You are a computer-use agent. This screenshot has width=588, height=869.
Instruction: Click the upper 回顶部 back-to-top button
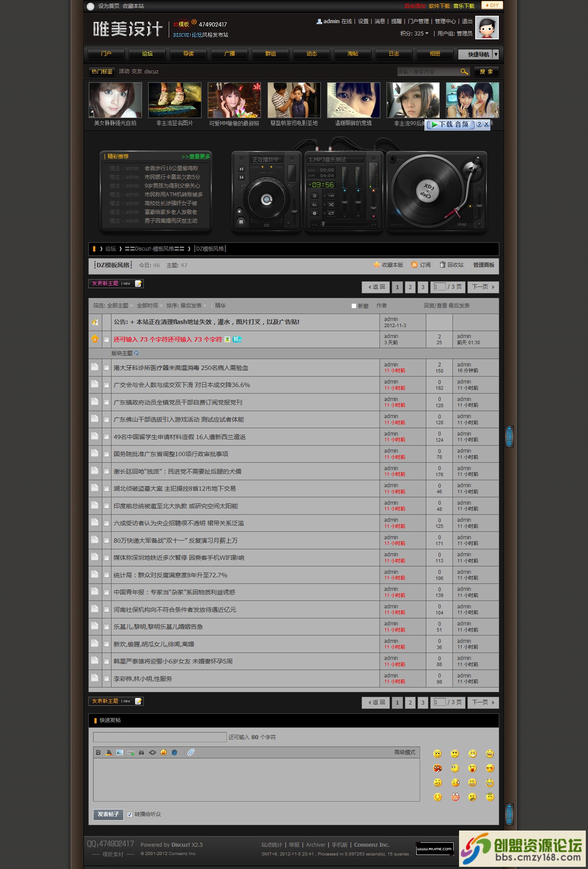(x=509, y=436)
